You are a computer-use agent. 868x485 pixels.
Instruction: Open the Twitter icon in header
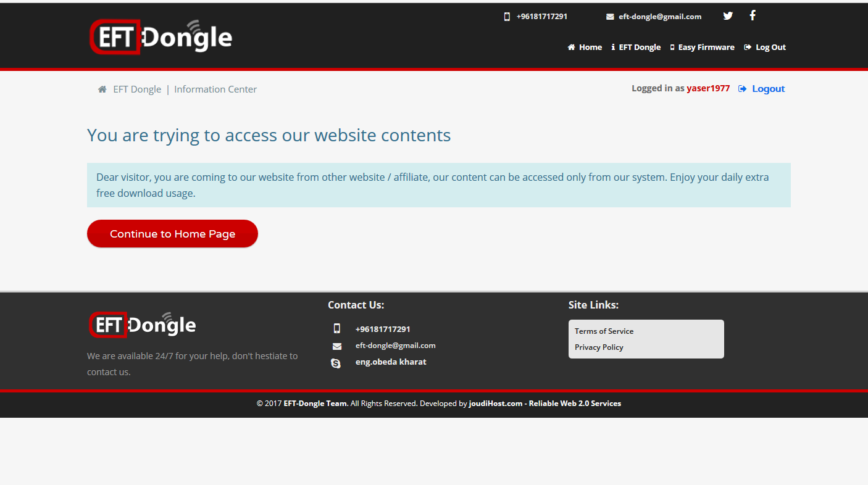(728, 16)
